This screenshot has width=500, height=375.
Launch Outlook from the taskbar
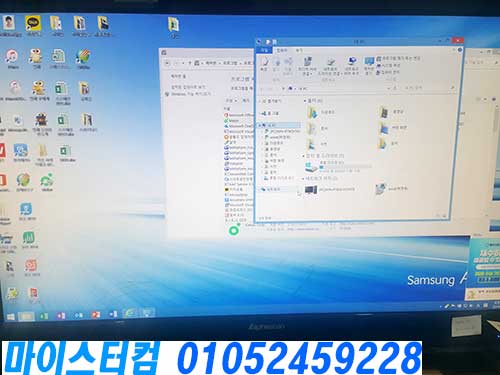[x=78, y=315]
